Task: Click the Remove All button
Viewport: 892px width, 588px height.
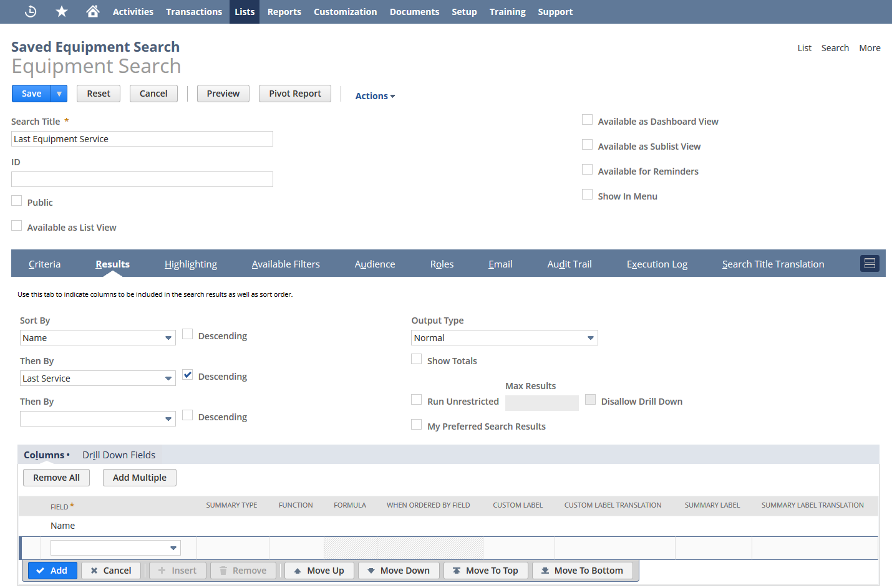Action: pos(56,478)
